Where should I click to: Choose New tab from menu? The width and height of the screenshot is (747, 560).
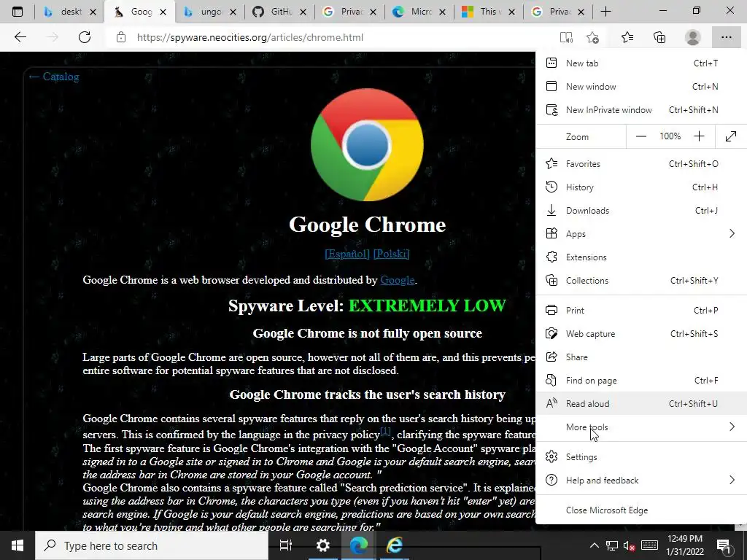(641, 63)
